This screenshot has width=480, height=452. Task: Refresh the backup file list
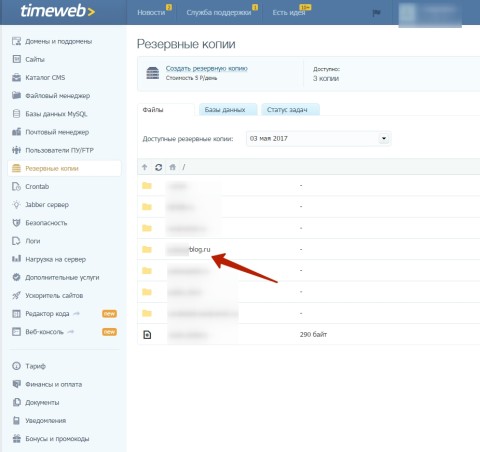(158, 167)
